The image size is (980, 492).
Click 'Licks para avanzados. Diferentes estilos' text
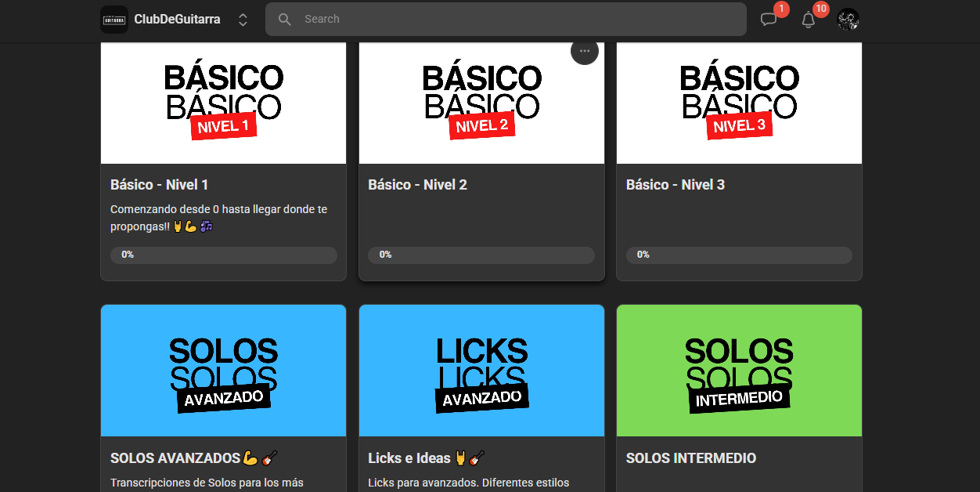tap(469, 483)
